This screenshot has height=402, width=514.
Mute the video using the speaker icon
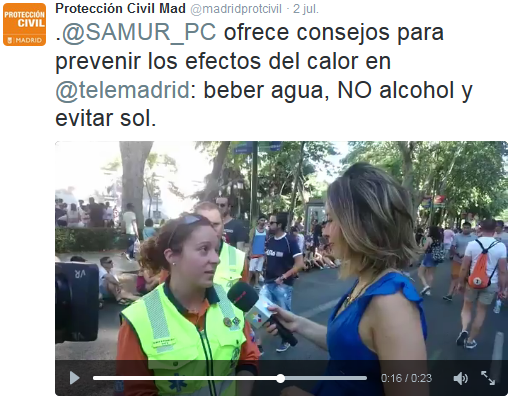click(461, 378)
